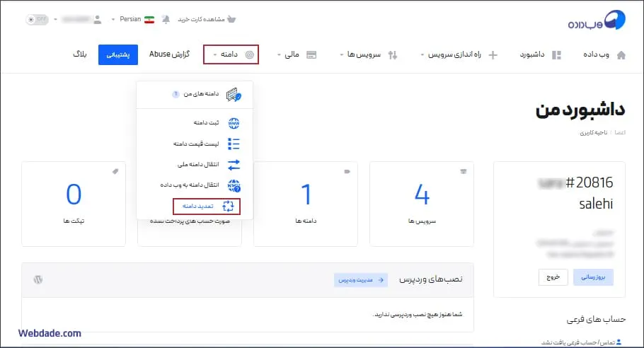Screen dimensions: 644x348
Task: Click the transfer arrows icon for انتقال دامنه ملی
Action: coord(234,165)
